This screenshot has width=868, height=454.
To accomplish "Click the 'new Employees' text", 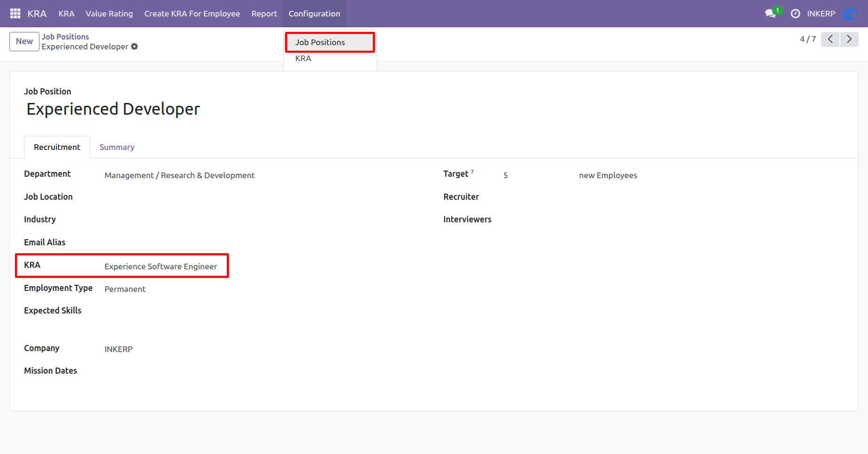I will coord(608,175).
